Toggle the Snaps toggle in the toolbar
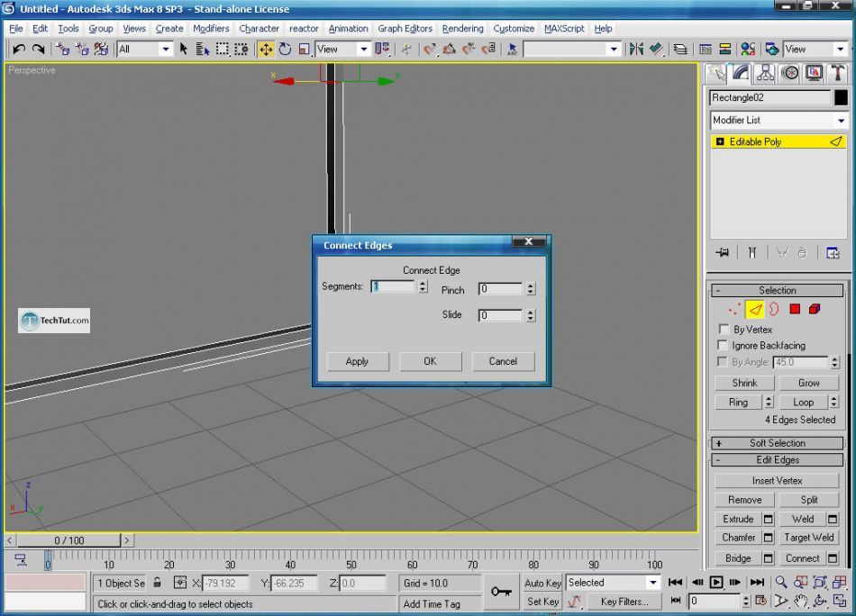 pos(429,50)
